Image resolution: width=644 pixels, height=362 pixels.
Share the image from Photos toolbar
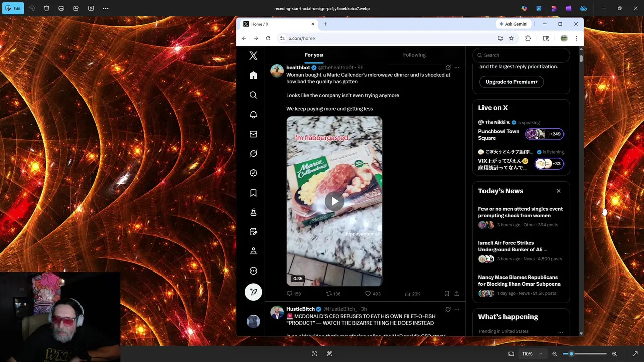(76, 8)
